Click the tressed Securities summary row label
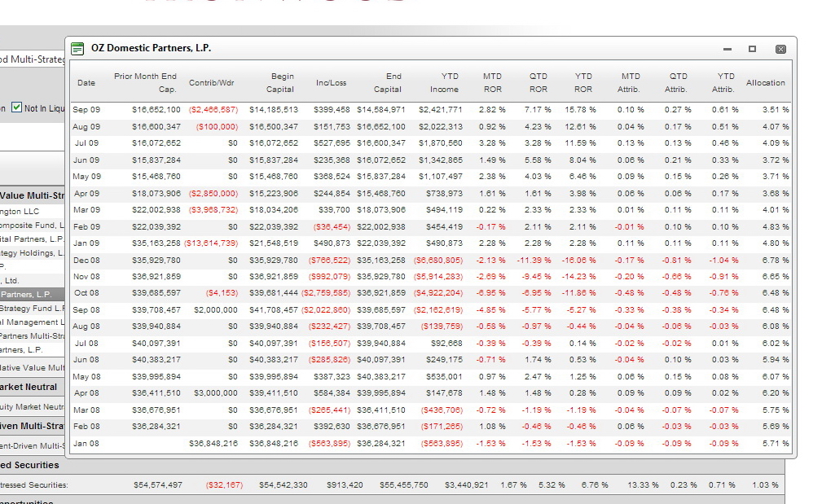The width and height of the screenshot is (822, 504). [x=34, y=485]
